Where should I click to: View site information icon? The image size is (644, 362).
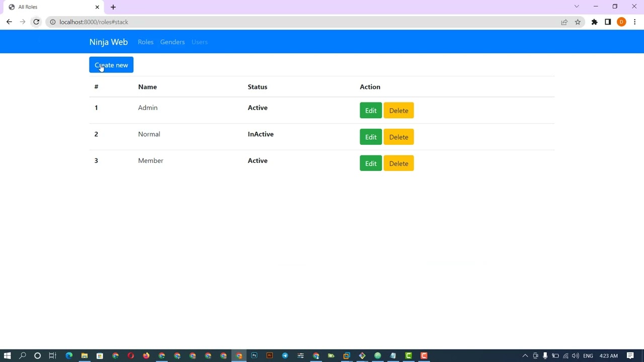[52, 22]
